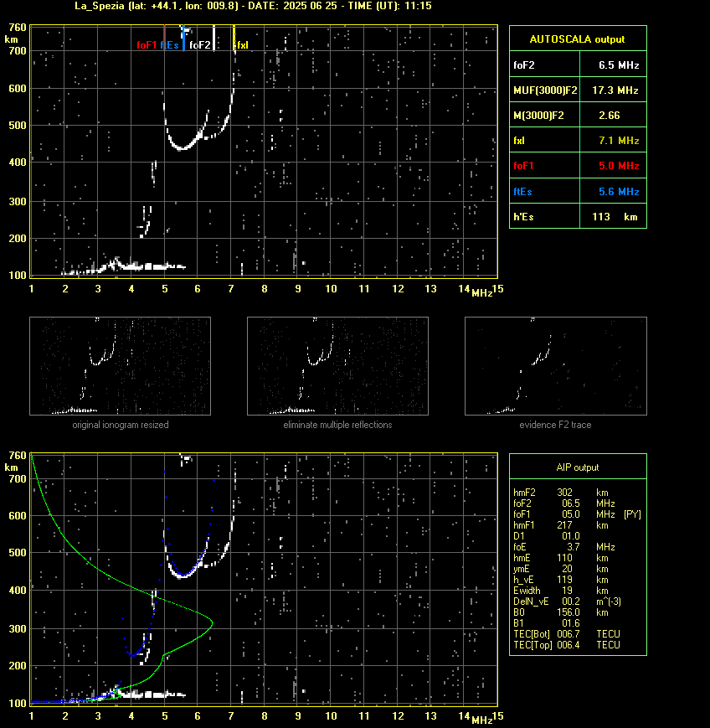Viewport: 710px width, 728px height.
Task: Click the MUF(3000)F2 17.3 MHz value
Action: click(615, 90)
